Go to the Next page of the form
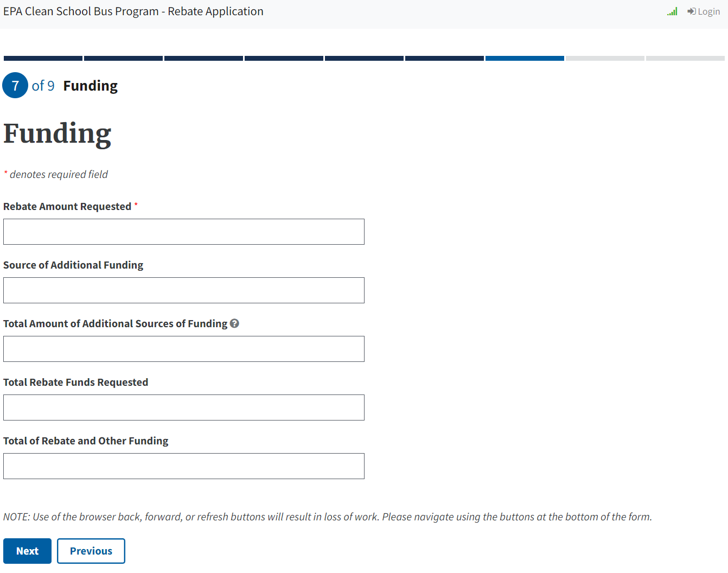This screenshot has height=573, width=728. (27, 551)
